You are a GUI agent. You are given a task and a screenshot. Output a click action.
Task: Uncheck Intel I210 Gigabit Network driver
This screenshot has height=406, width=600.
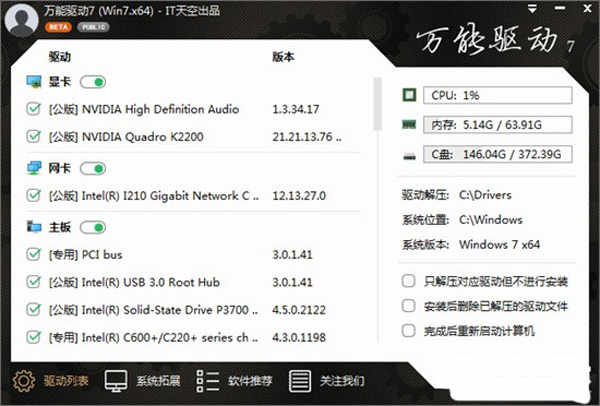[x=34, y=196]
